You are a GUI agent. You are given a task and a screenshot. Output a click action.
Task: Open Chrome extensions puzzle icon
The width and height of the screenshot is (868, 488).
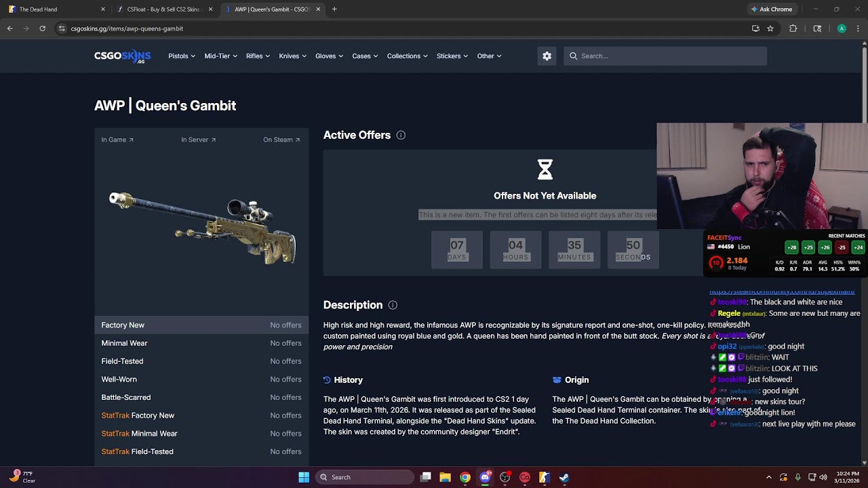pos(793,28)
